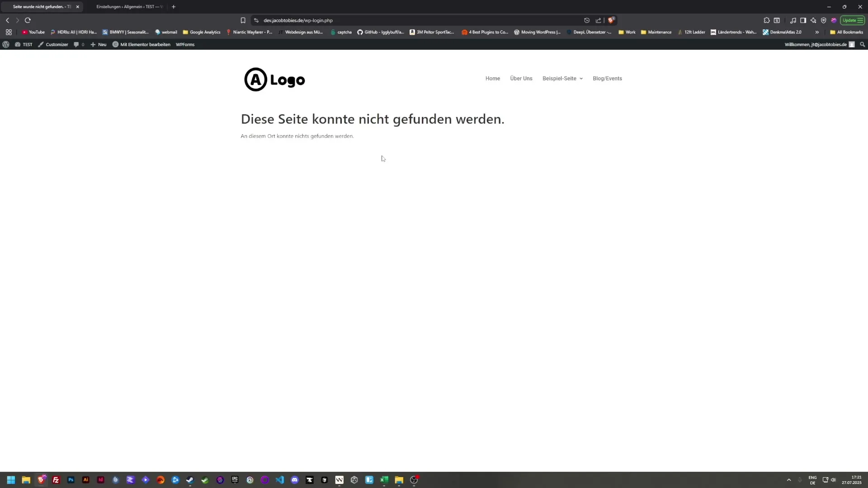Screen dimensions: 868x488
Task: Expand the Beispiel-Seite submenu chevron
Action: 581,78
